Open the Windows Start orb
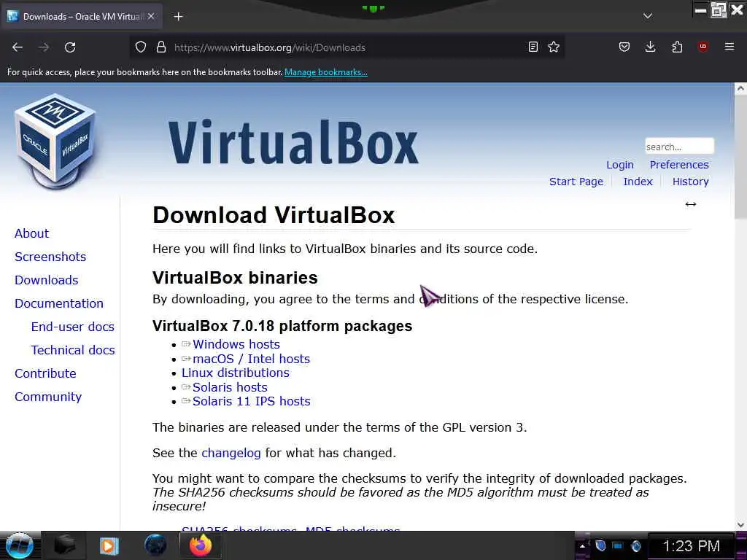The image size is (747, 560). [x=19, y=545]
